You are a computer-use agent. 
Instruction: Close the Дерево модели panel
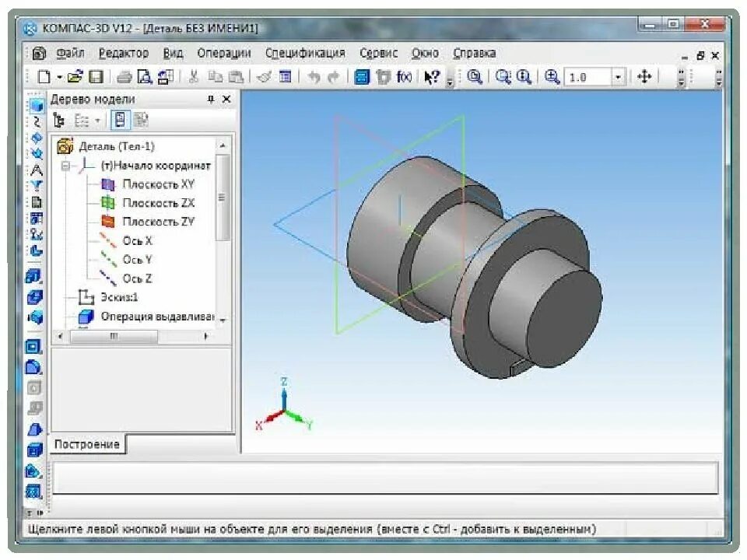click(x=226, y=99)
